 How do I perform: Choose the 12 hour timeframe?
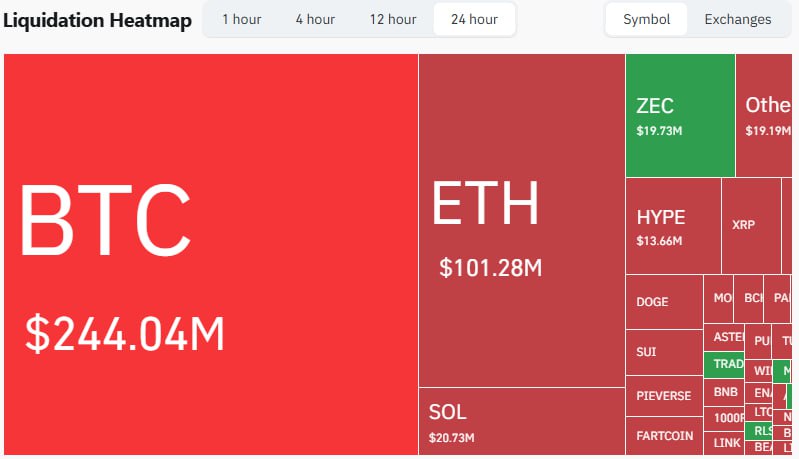click(392, 19)
